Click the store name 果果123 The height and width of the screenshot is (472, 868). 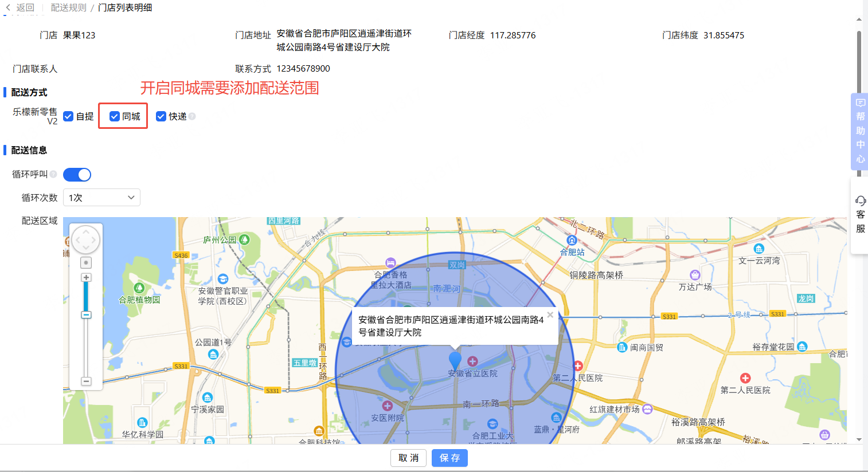[79, 35]
